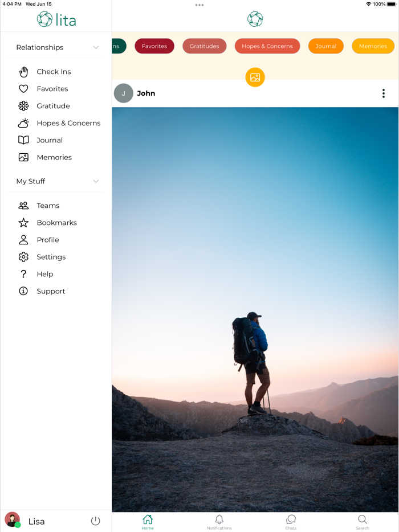Tap the partially visible green Check Ins pill

[x=119, y=46]
